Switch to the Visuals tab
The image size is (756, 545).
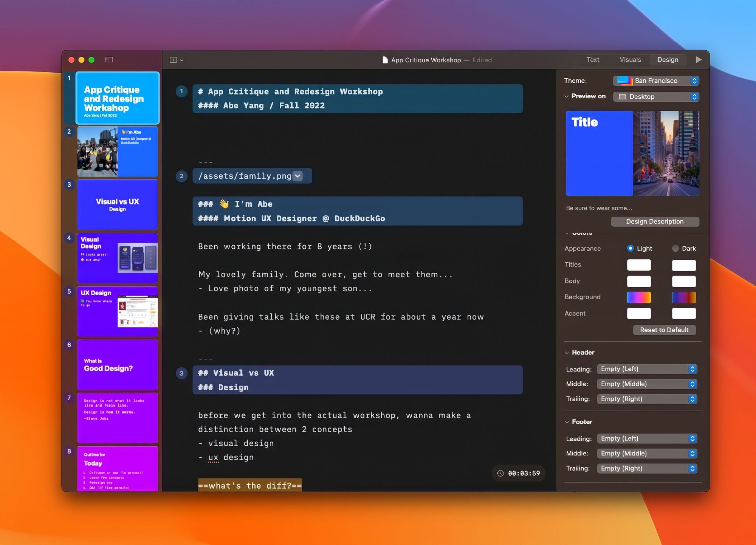630,60
